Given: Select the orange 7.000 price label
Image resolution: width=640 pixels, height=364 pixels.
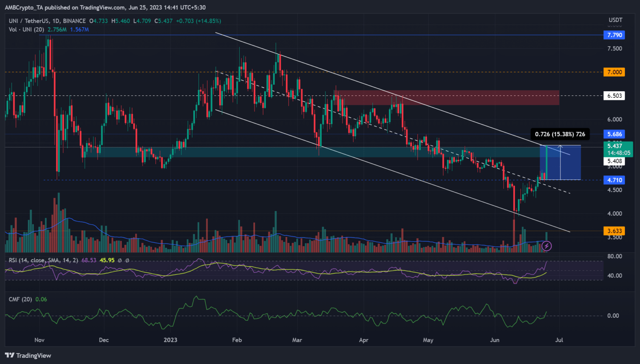Looking at the screenshot, I should pyautogui.click(x=614, y=72).
